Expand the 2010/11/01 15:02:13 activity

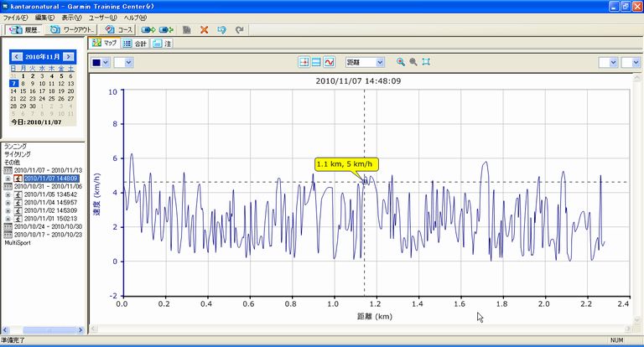8,219
